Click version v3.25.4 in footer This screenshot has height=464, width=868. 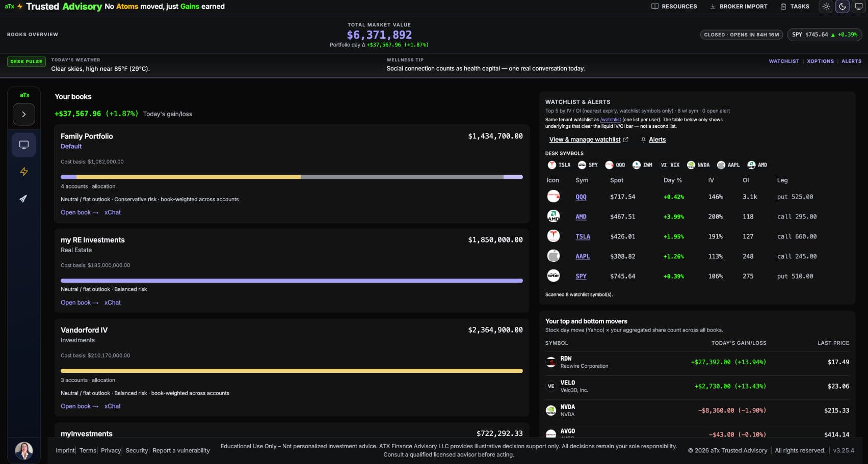tap(844, 451)
